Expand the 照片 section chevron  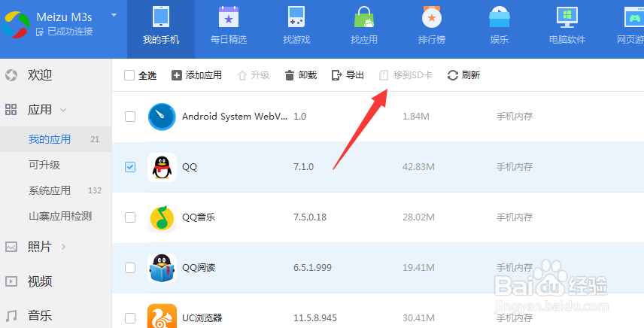tap(63, 247)
